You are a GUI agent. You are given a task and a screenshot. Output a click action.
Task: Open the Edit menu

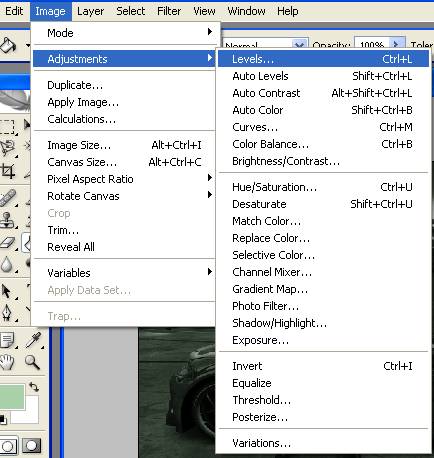[x=14, y=11]
